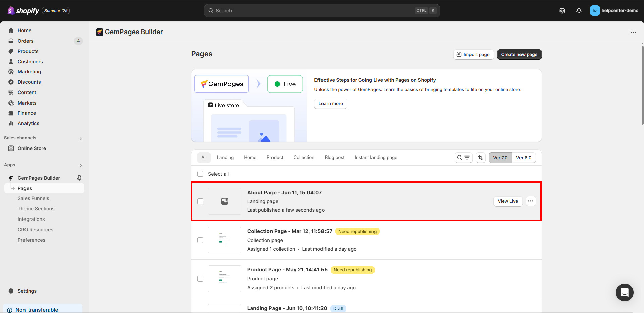Click the notifications bell icon
The width and height of the screenshot is (644, 313).
(x=579, y=11)
